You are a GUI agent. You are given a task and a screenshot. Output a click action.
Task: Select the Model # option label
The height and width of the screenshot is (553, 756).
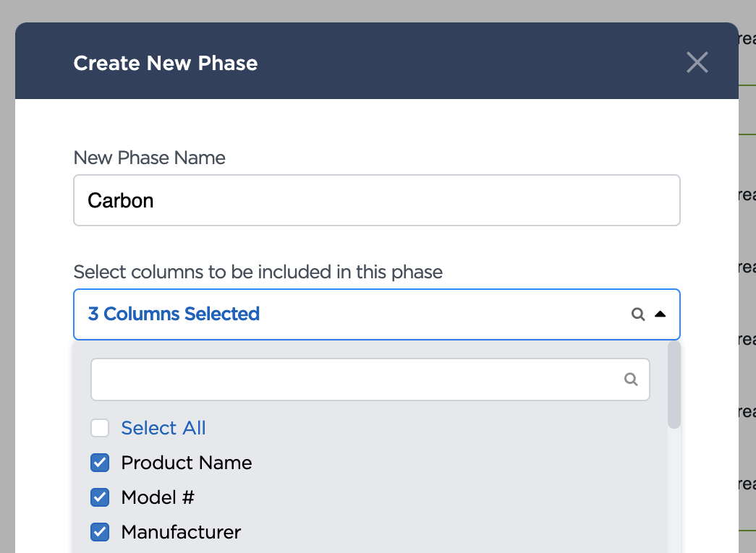pos(158,497)
